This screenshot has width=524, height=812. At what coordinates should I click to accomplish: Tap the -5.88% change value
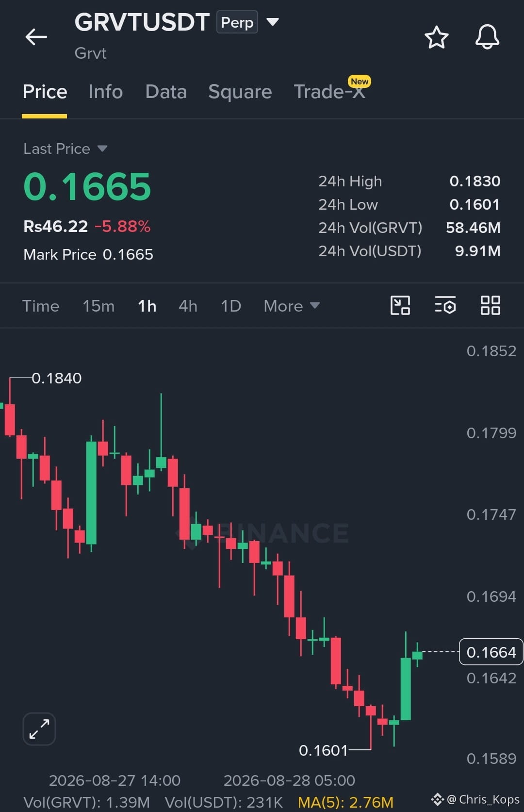coord(122,226)
